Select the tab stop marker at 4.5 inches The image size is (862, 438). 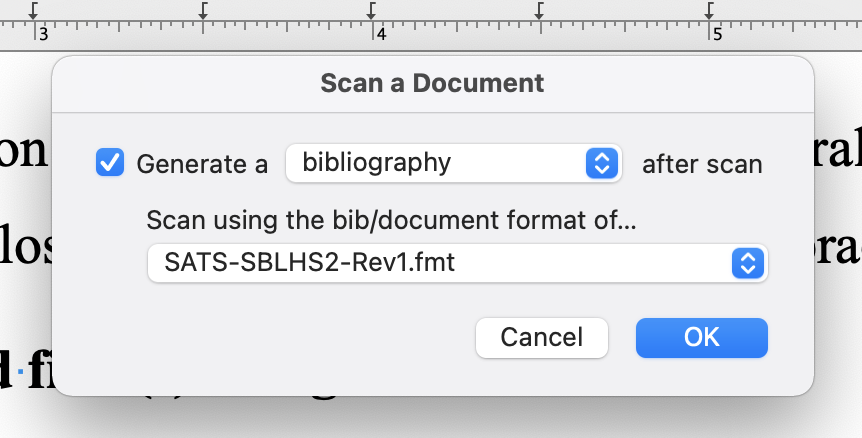540,10
